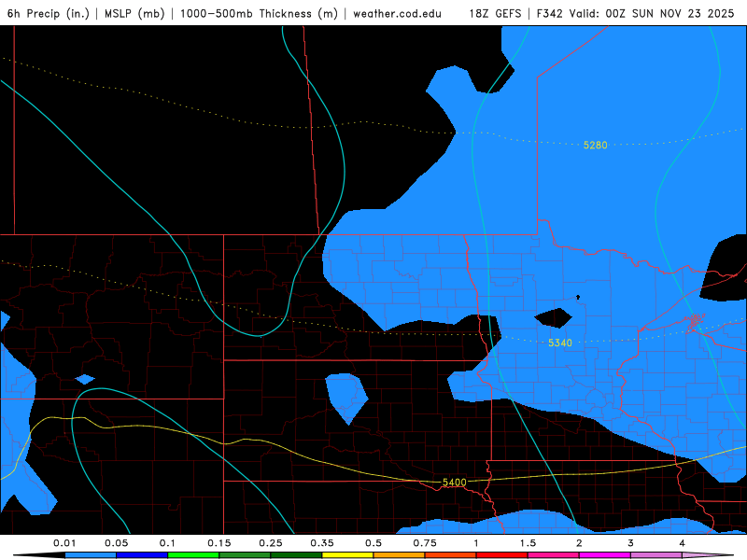
Task: Click the 3 legend scale label
Action: pos(631,543)
